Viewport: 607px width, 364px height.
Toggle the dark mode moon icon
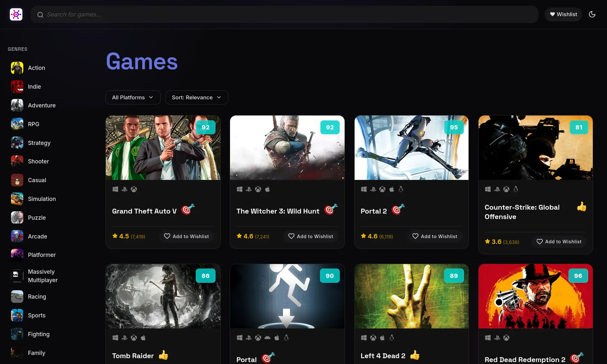[592, 14]
